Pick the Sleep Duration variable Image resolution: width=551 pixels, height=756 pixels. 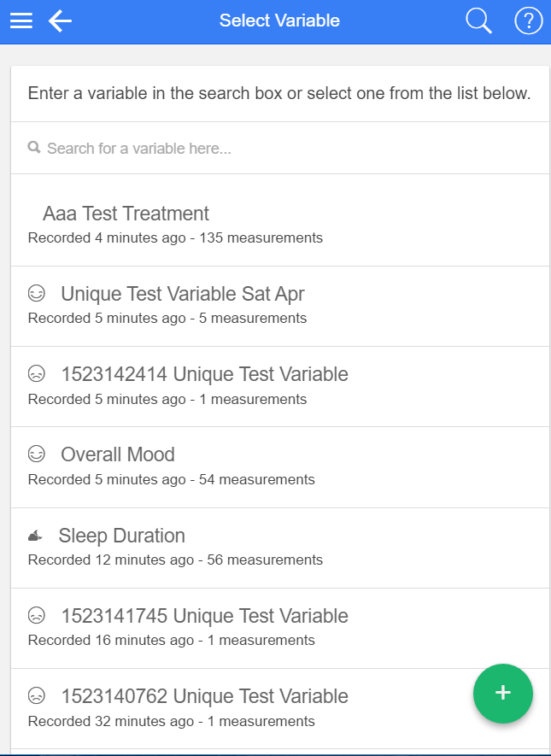pyautogui.click(x=121, y=536)
